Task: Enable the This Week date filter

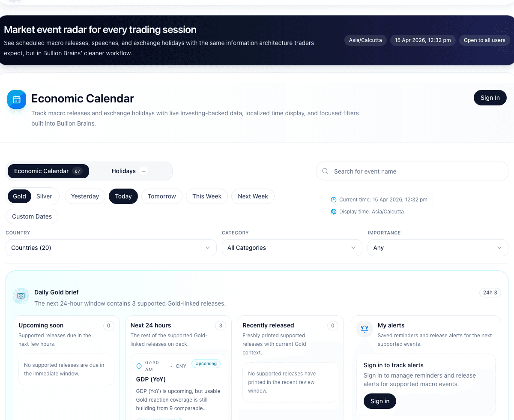Action: (206, 196)
